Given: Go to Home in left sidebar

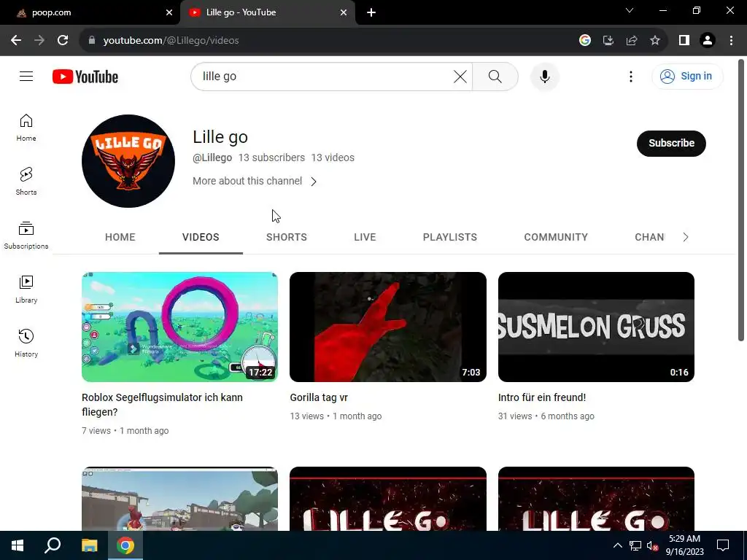Looking at the screenshot, I should coord(26,128).
